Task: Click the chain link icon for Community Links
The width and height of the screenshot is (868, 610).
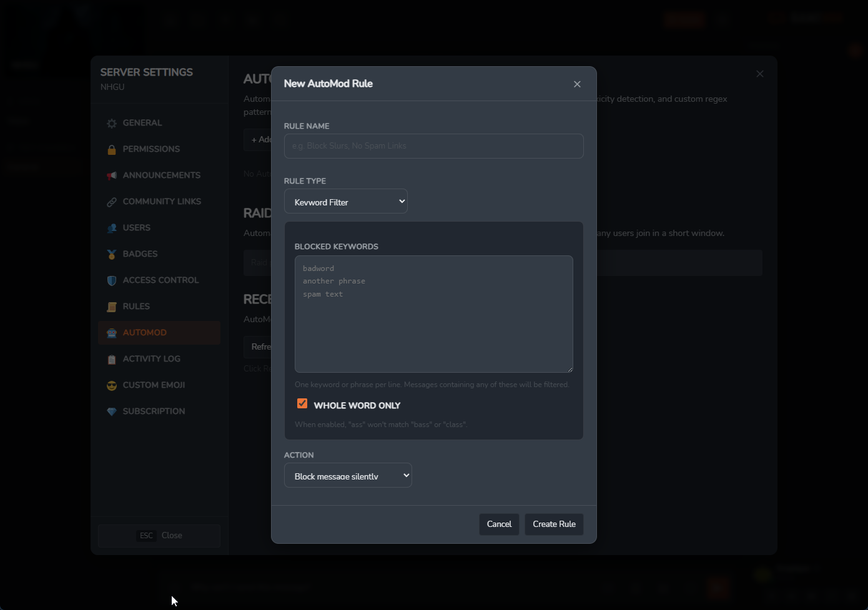Action: [x=112, y=202]
